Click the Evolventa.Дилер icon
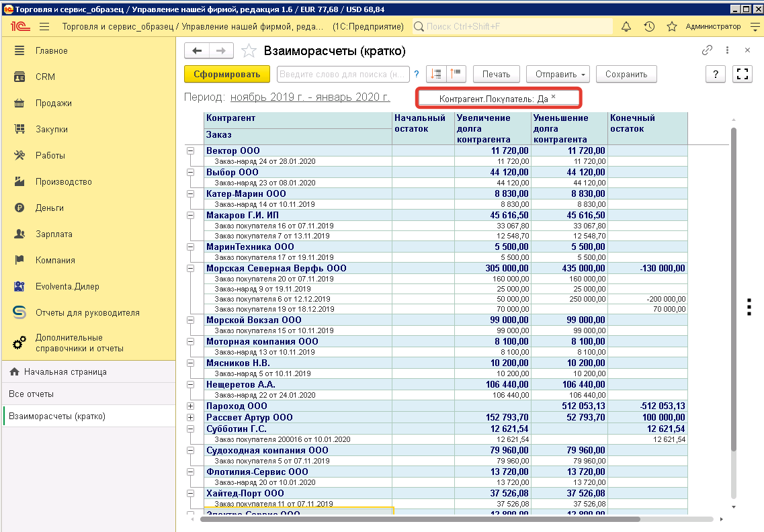 [19, 286]
